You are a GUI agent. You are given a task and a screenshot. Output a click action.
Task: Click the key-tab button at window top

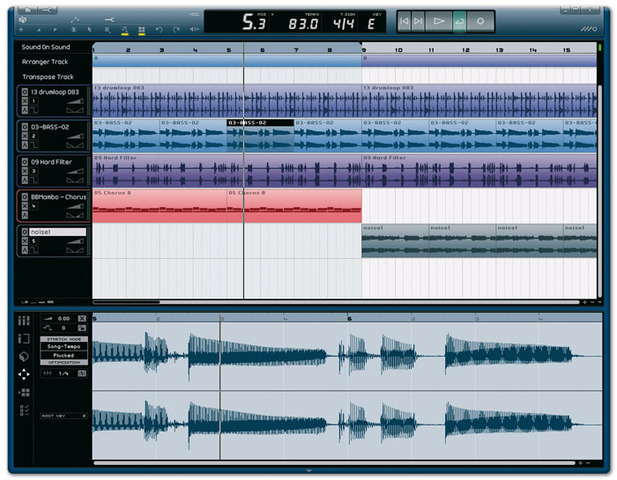47,10
